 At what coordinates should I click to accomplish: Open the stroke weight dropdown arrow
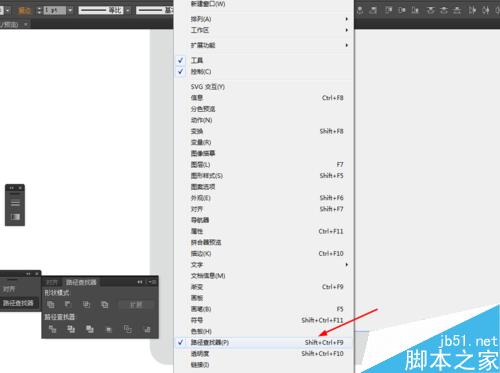[70, 10]
